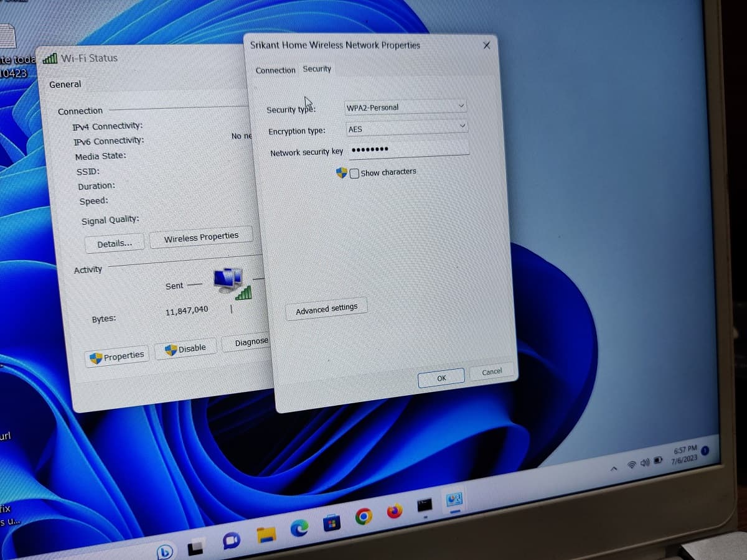Viewport: 747px width, 560px height.
Task: Switch to the Connection tab
Action: (275, 70)
